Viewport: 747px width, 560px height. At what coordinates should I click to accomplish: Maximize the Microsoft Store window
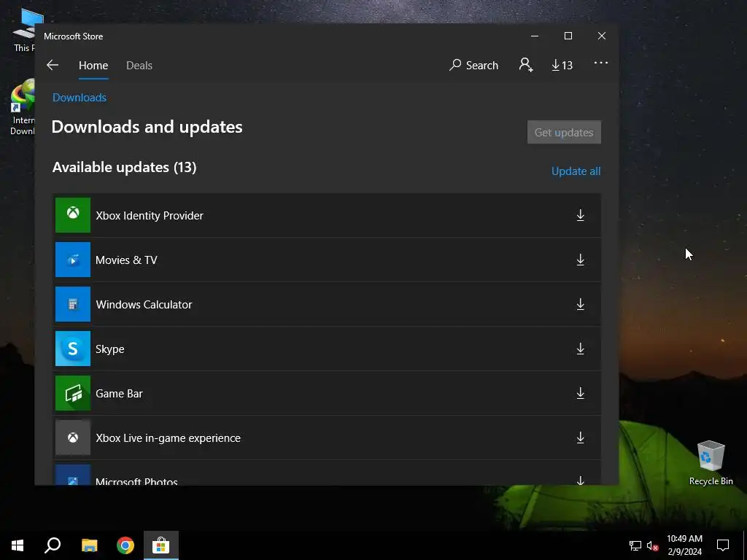pos(568,36)
